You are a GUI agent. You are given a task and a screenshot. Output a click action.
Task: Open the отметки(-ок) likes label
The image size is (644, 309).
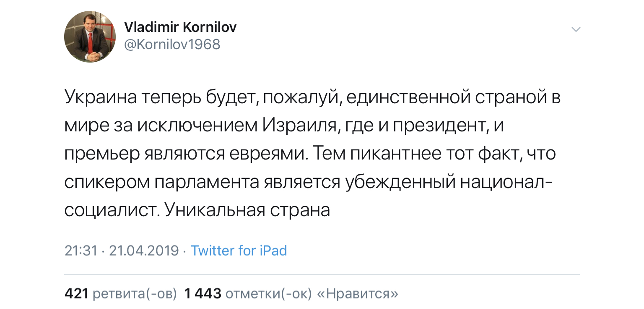coord(269,294)
